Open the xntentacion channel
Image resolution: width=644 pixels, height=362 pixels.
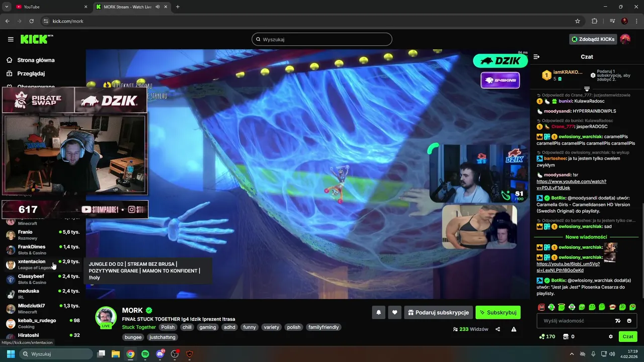(x=43, y=264)
